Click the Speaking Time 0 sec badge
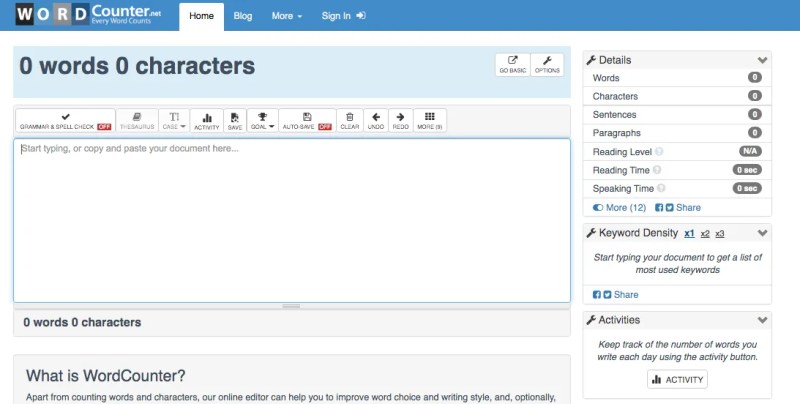 (x=747, y=188)
